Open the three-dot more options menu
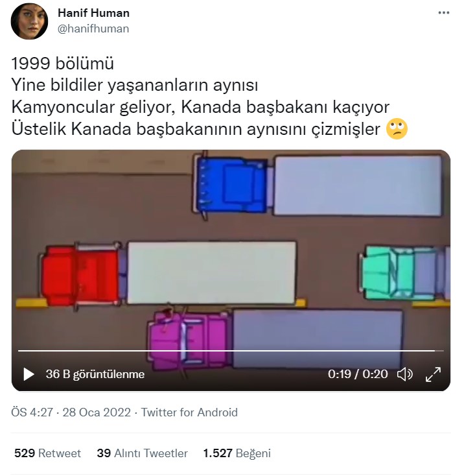Viewport: 464px width, 476px height. click(x=444, y=13)
